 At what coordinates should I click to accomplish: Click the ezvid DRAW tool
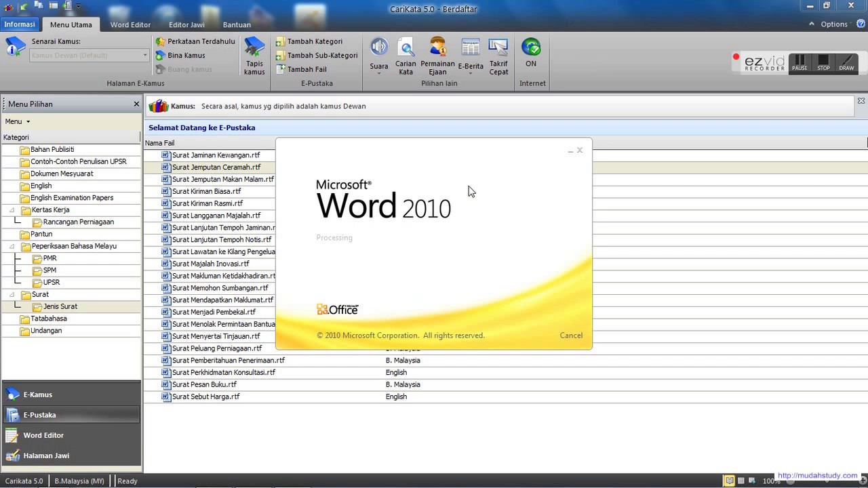(846, 63)
